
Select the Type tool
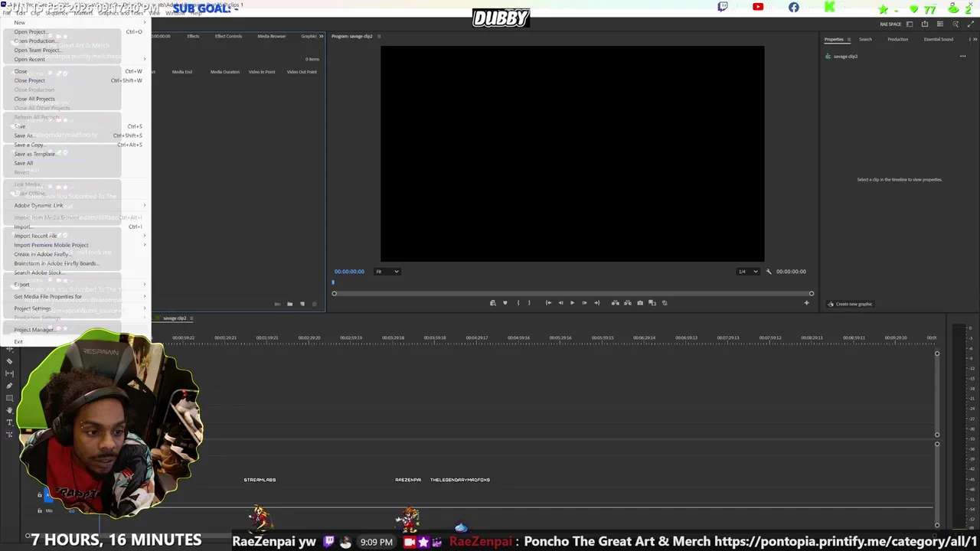coord(9,422)
